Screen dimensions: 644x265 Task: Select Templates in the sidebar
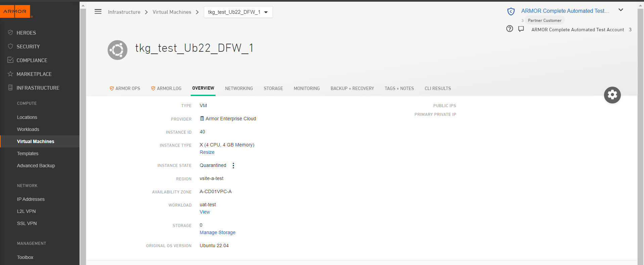tap(28, 153)
